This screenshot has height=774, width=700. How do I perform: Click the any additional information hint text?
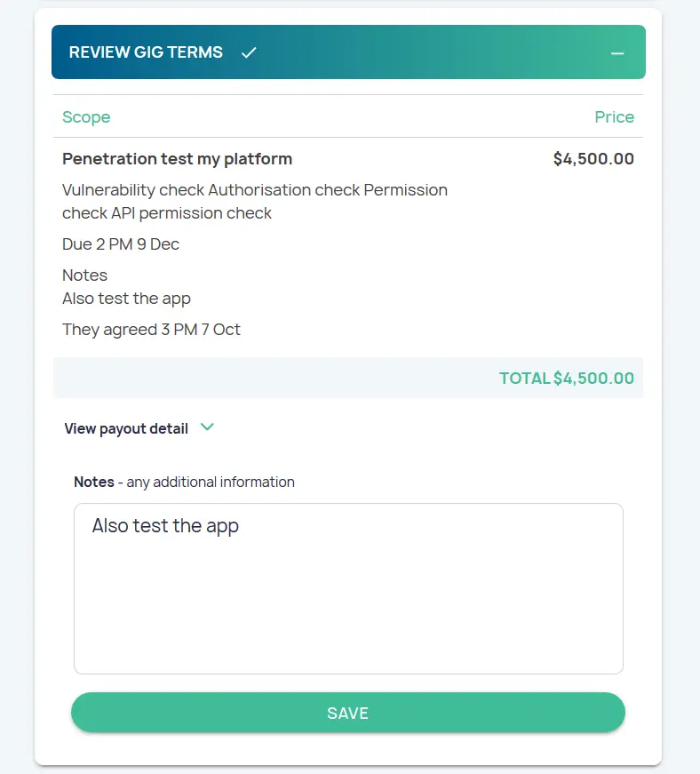pos(211,482)
